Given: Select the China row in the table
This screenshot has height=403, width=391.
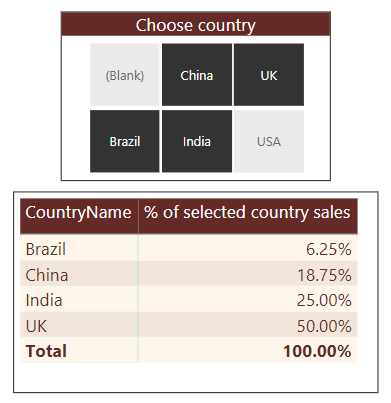Looking at the screenshot, I should [x=189, y=273].
